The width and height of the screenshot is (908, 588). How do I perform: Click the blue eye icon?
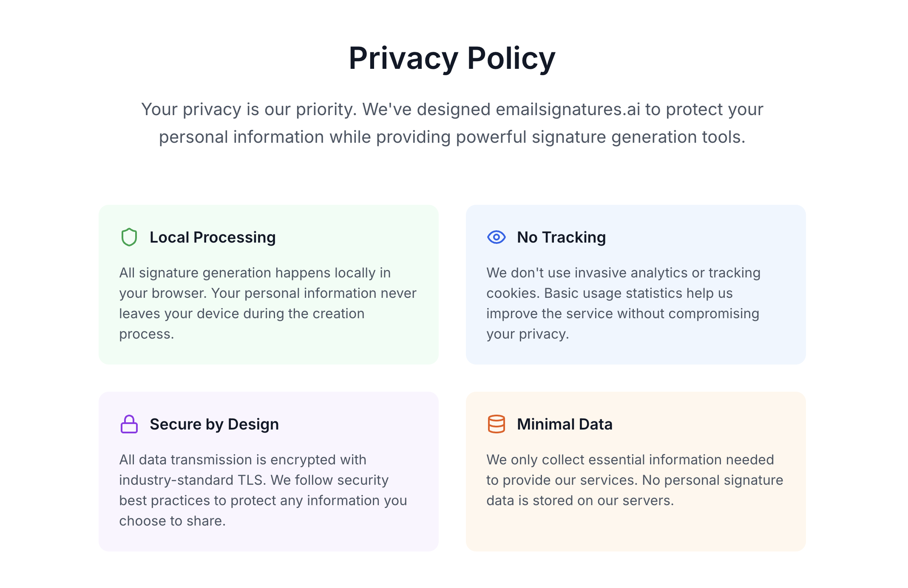pos(496,237)
